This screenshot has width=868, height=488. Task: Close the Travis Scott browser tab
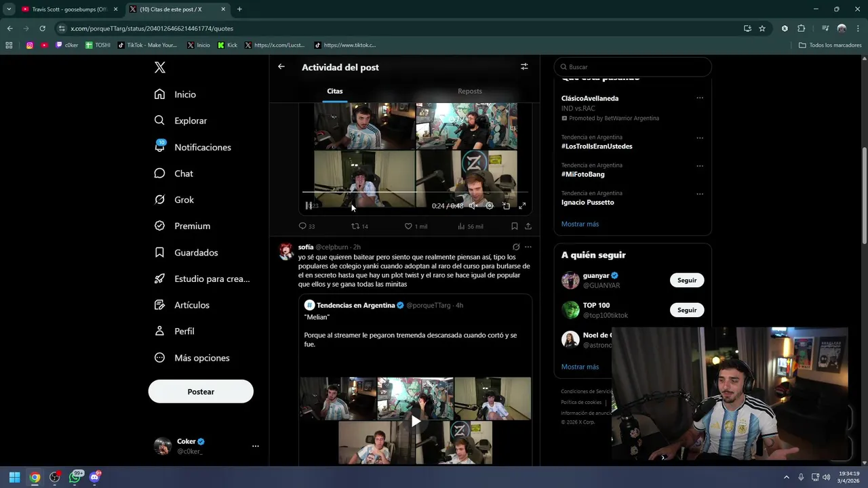point(115,9)
